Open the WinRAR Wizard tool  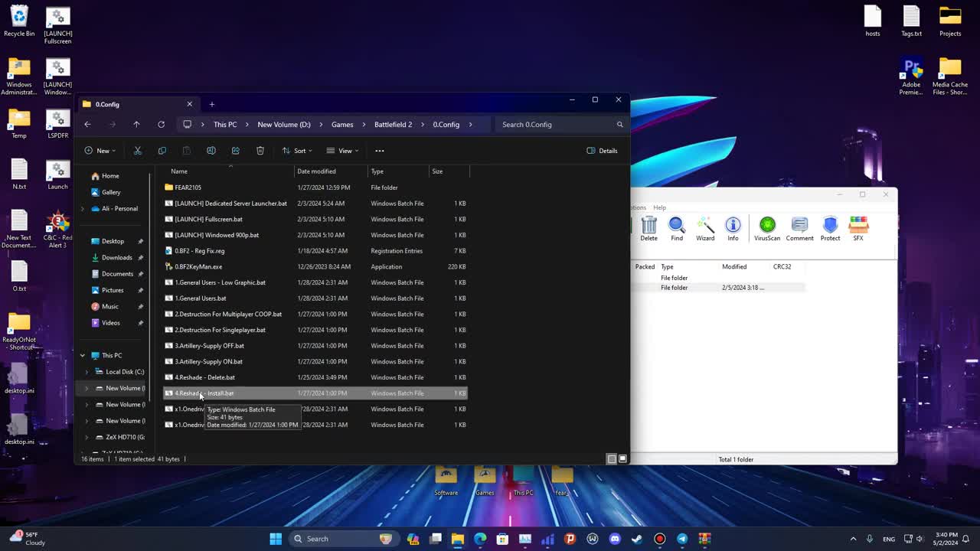coord(705,229)
